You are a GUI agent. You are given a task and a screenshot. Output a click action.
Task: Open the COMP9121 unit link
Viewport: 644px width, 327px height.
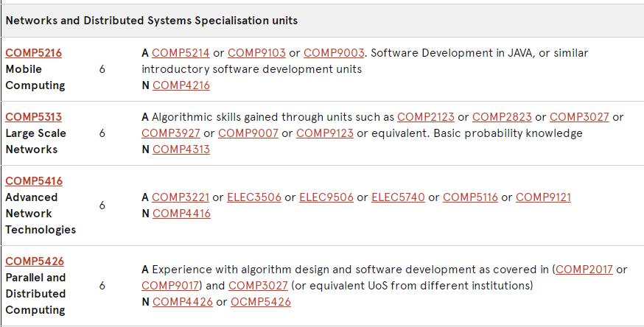coord(543,197)
